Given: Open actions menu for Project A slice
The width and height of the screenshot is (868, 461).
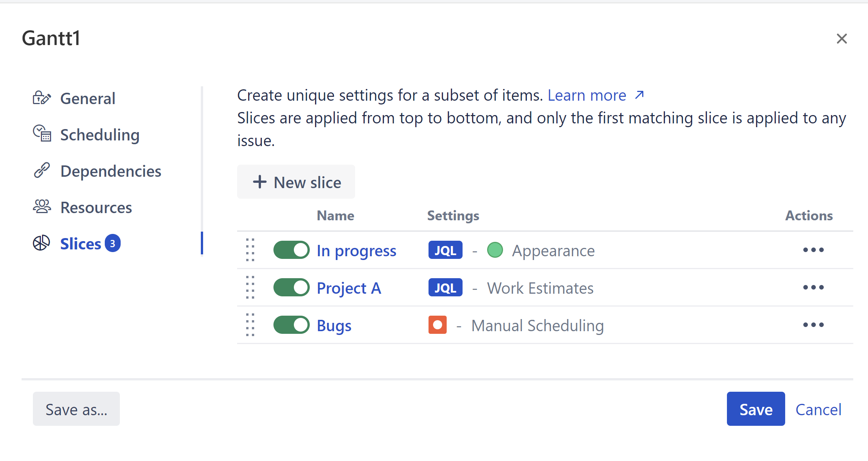Looking at the screenshot, I should (x=813, y=287).
